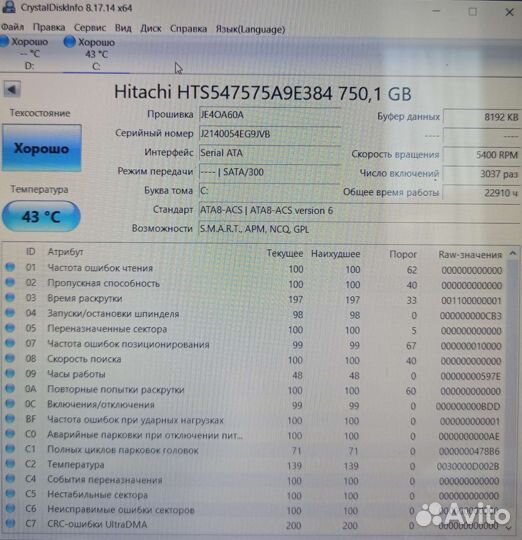This screenshot has width=522, height=540.
Task: Select attribute text CRC-ошибки UltraDMA
Action: [x=97, y=524]
